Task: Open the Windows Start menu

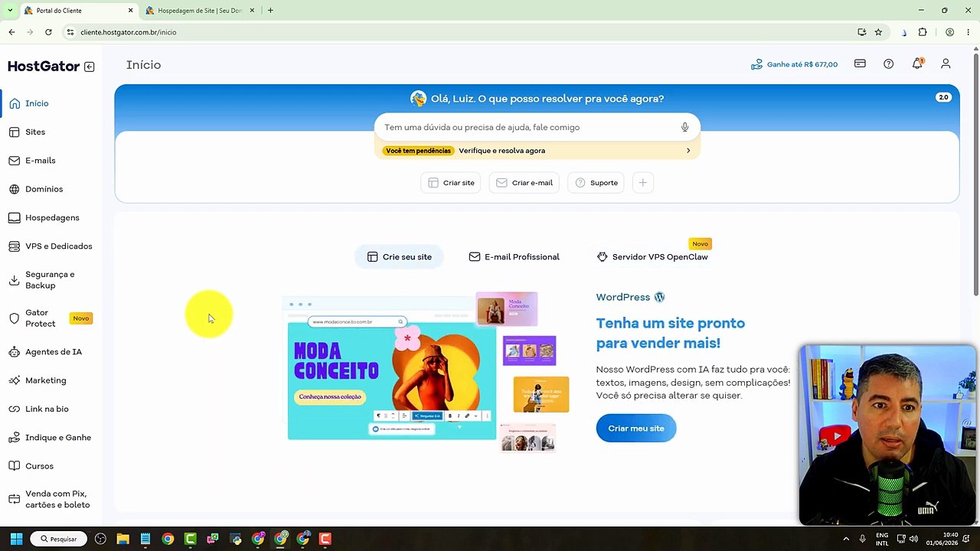Action: (x=16, y=539)
